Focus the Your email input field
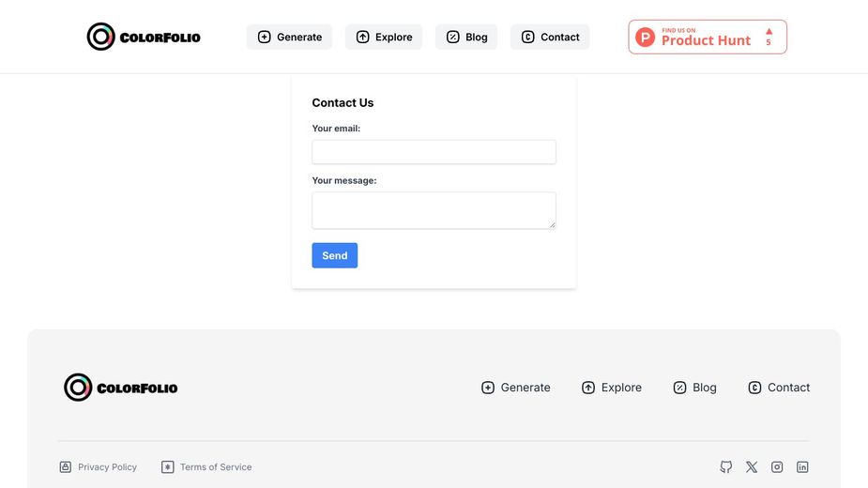This screenshot has width=868, height=488. pos(434,152)
